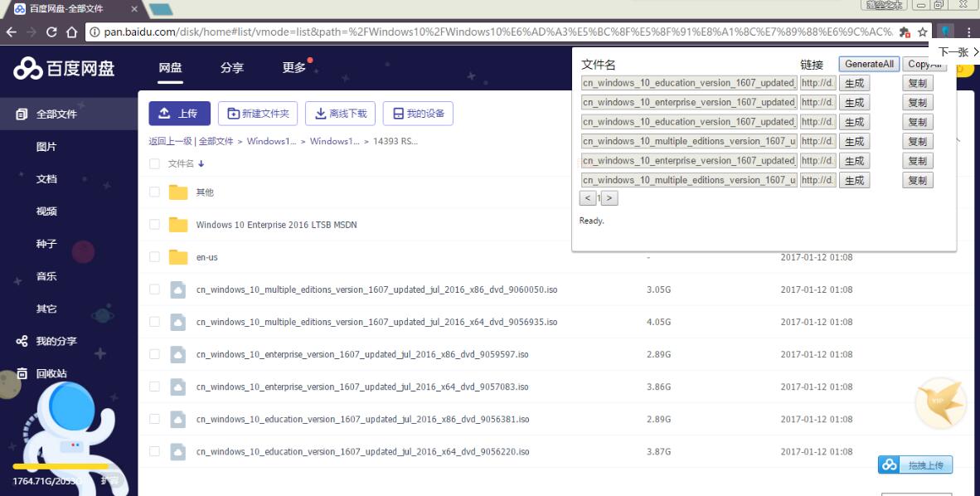This screenshot has height=496, width=980.
Task: Open the 其它 category in the sidebar
Action: (x=46, y=309)
